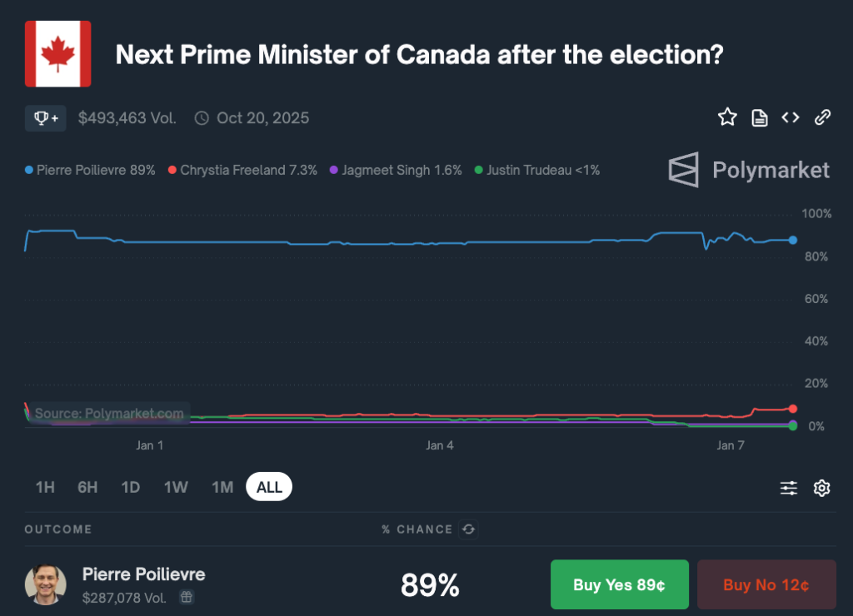Viewport: 853px width, 616px height.
Task: Open the document rules icon
Action: (760, 117)
